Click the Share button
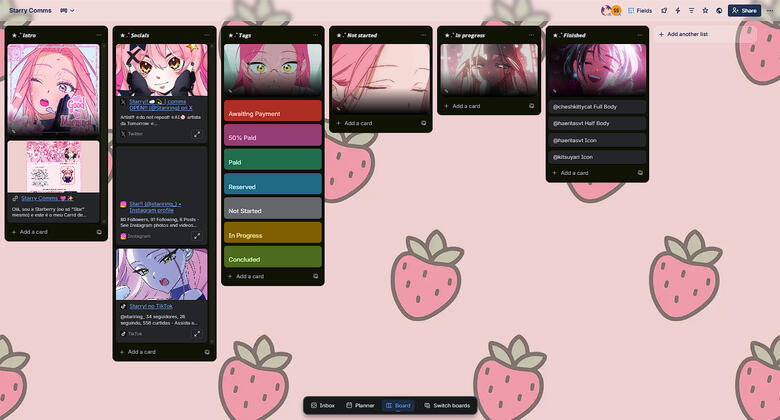Viewport: 780px width, 420px height. click(744, 10)
